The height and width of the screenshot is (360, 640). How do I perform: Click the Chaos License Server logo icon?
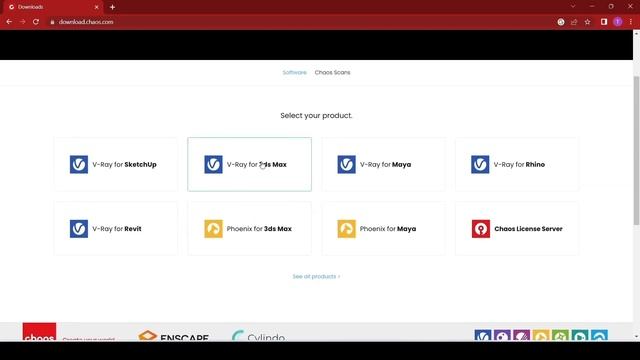point(481,229)
